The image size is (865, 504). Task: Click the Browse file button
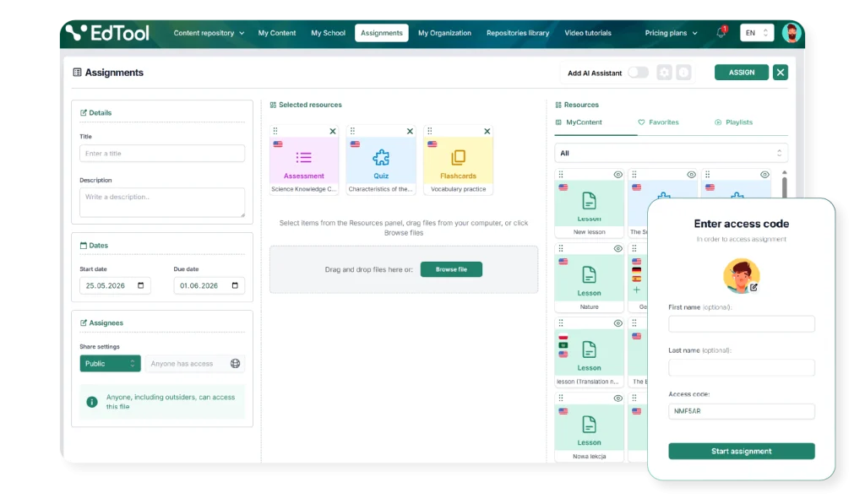tap(451, 269)
